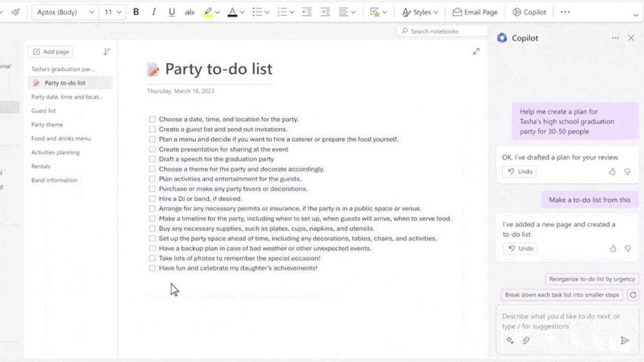Open more ribbon options (ellipsis)
644x362 pixels.
point(566,12)
